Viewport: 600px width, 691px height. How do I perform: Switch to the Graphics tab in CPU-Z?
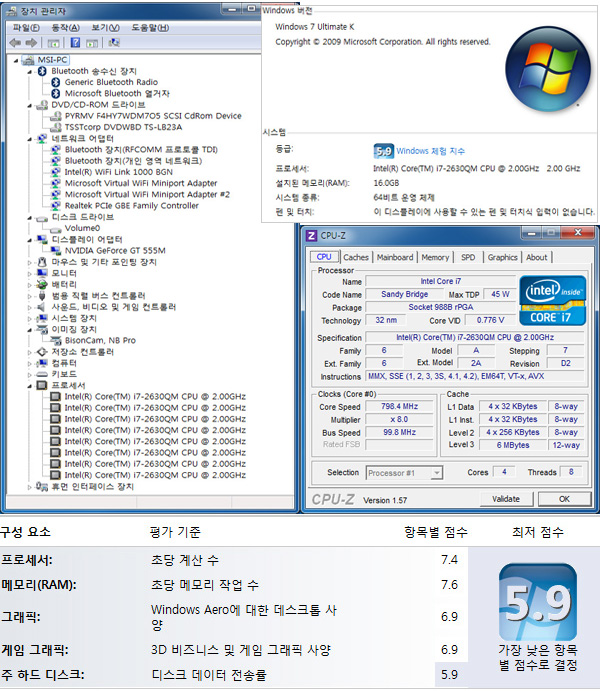502,257
